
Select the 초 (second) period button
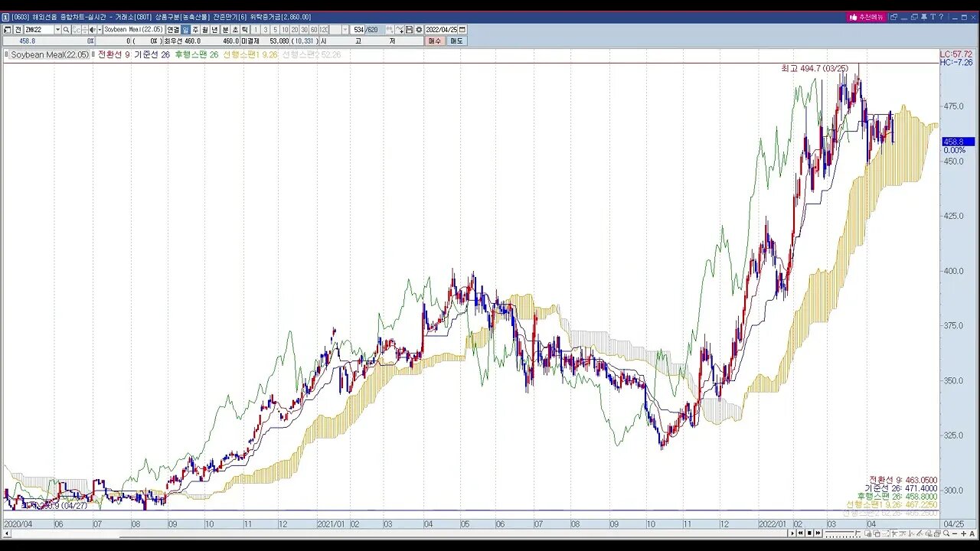(235, 30)
